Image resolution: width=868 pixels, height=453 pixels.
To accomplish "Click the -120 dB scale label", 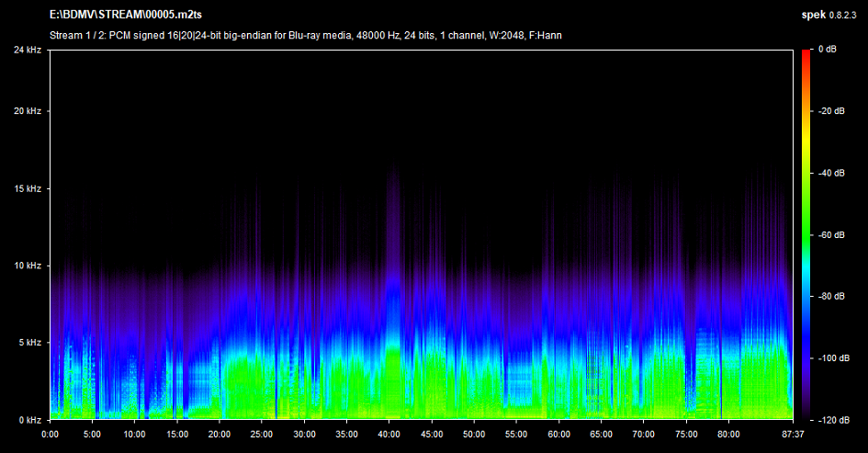I will pos(832,420).
